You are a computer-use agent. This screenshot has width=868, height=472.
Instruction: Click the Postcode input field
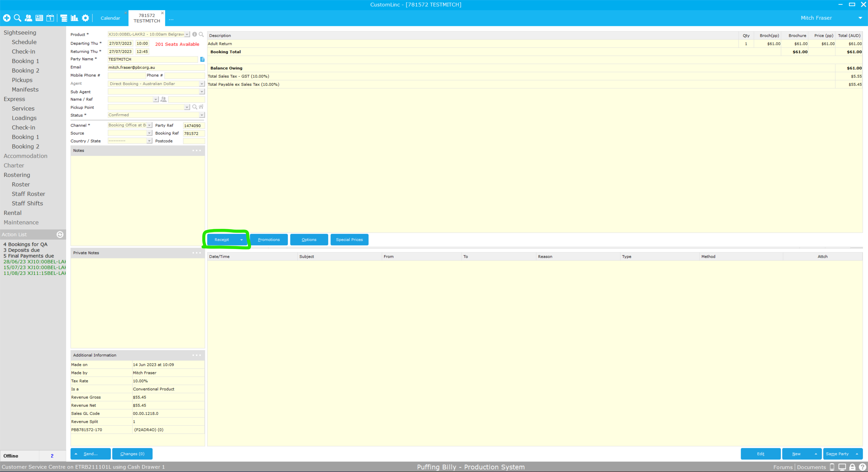pos(194,141)
